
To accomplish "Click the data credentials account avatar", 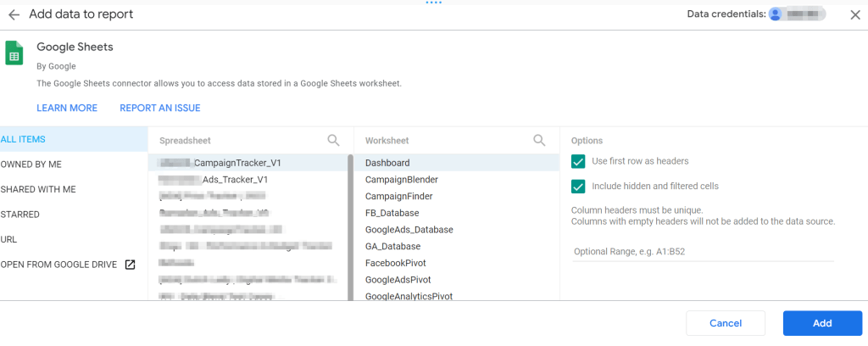I will click(775, 14).
